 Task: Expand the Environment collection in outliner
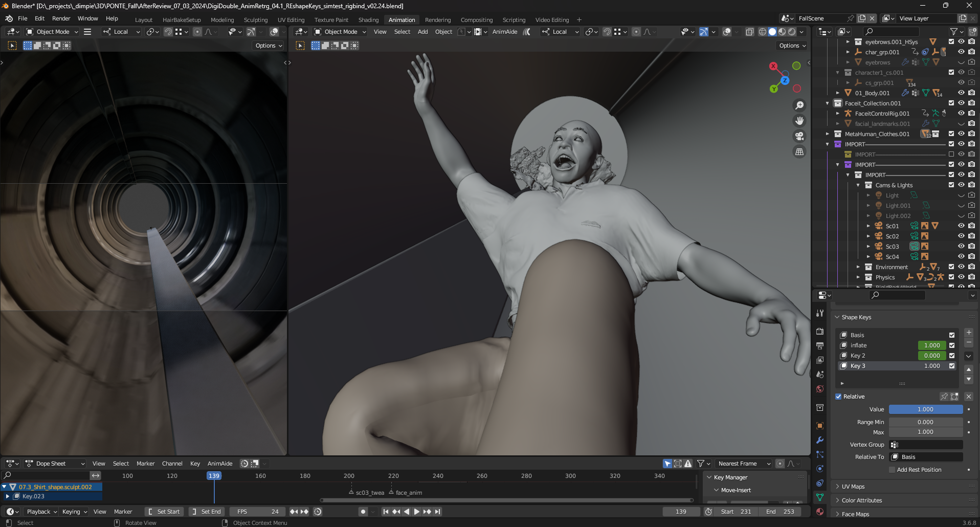pos(858,267)
